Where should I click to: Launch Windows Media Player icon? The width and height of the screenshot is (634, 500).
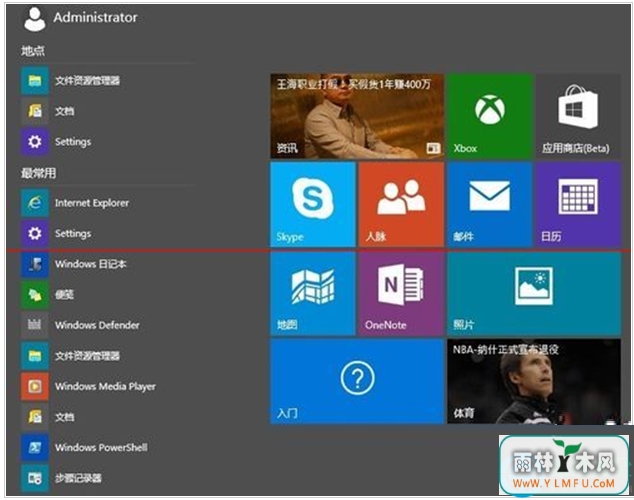tap(35, 386)
